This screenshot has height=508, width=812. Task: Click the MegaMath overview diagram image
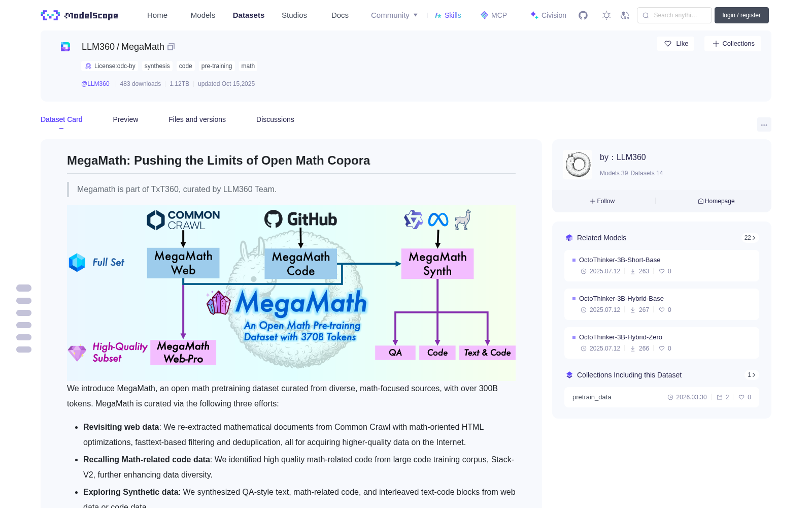point(291,293)
